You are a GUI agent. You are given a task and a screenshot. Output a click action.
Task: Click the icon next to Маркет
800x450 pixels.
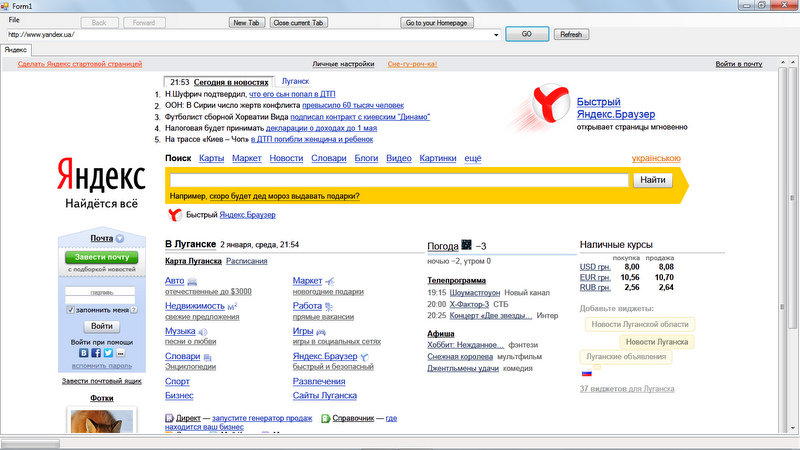[330, 281]
